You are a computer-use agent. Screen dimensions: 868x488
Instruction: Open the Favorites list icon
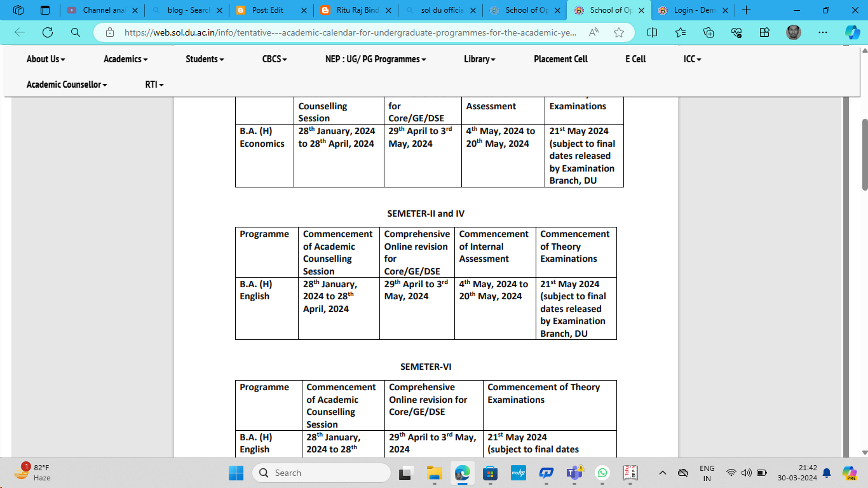681,32
